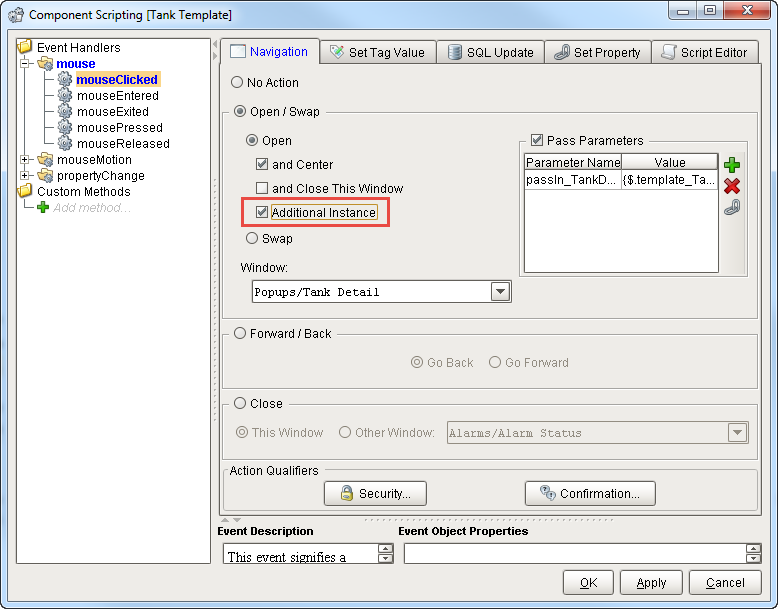Viewport: 778px width, 609px height.
Task: Enable 'and Close This Window' checkbox
Action: pyautogui.click(x=262, y=188)
